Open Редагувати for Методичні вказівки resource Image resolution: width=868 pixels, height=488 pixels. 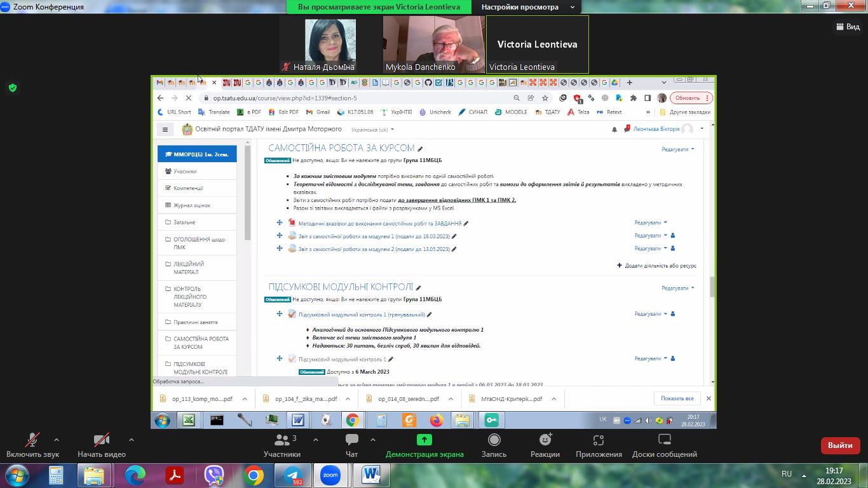(x=651, y=223)
